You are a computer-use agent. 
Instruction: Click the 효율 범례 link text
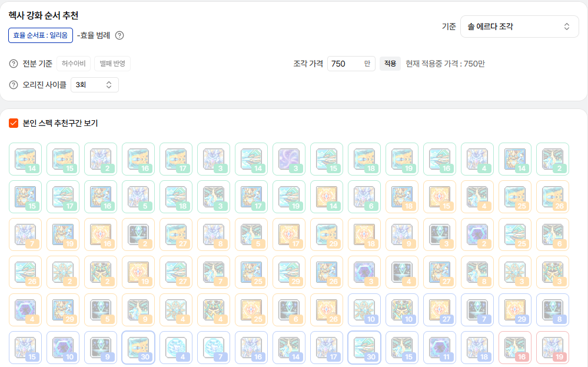pos(94,35)
